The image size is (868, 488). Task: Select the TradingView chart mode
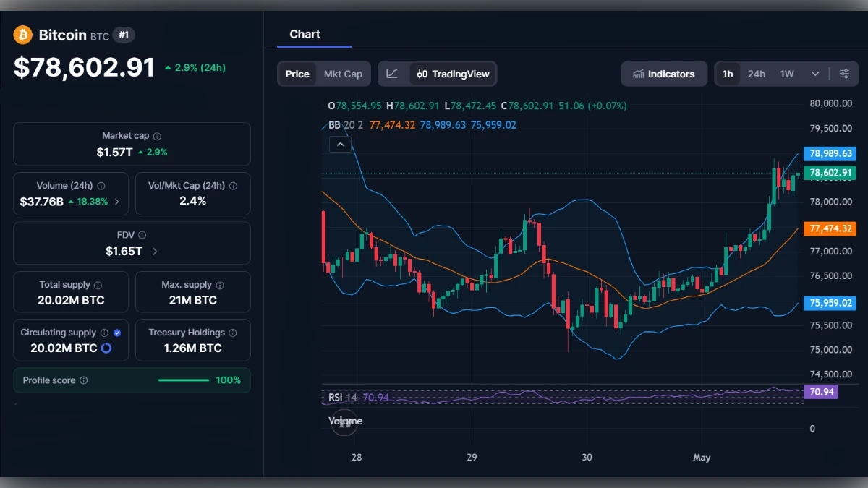(454, 74)
